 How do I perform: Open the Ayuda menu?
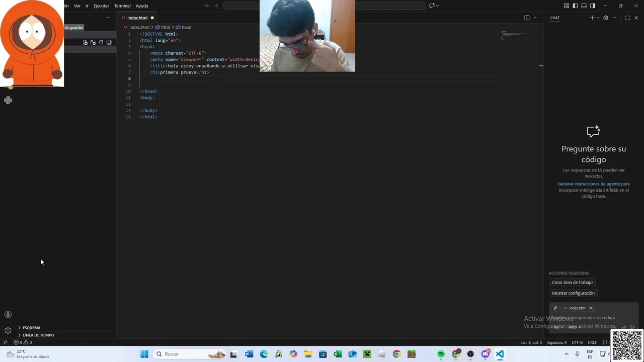pos(142,6)
